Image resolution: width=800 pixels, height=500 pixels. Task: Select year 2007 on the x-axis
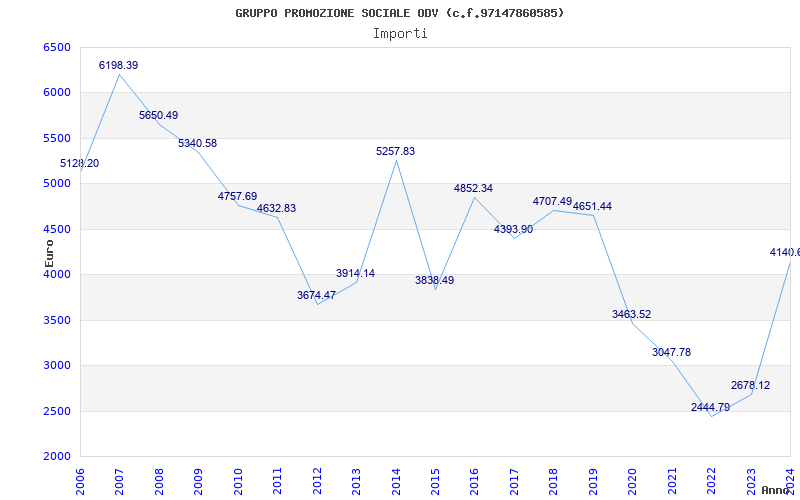pyautogui.click(x=119, y=482)
